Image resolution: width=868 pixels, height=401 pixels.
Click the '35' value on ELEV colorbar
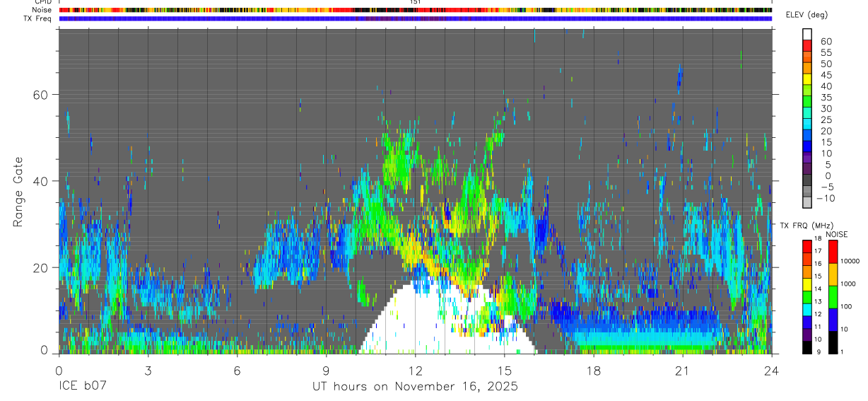[x=826, y=98]
